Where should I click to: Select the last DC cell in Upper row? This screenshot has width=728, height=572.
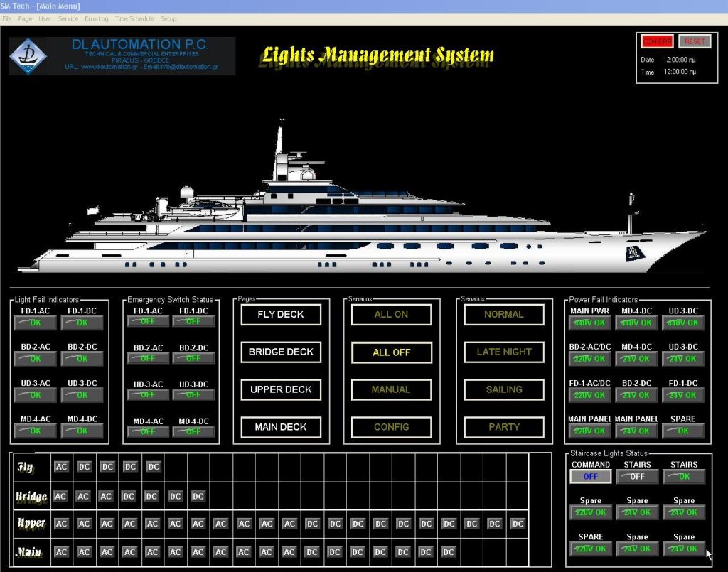[518, 524]
